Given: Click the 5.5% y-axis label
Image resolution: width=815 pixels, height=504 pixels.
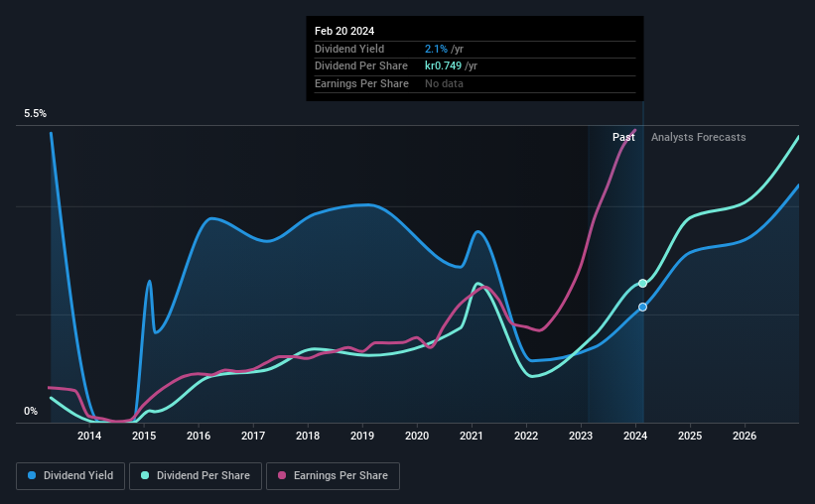Looking at the screenshot, I should 36,114.
